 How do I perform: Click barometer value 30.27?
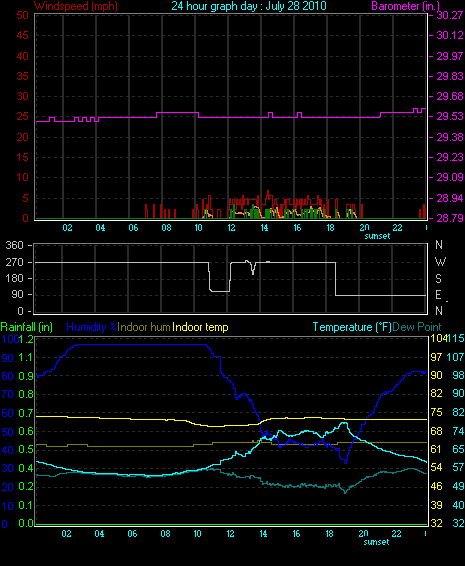point(450,15)
